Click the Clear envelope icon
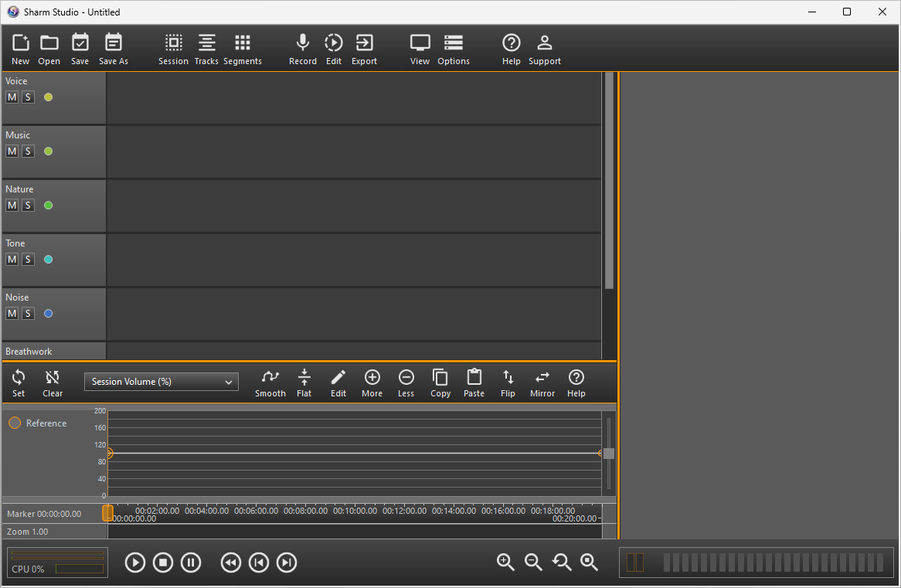The width and height of the screenshot is (901, 588). tap(53, 378)
